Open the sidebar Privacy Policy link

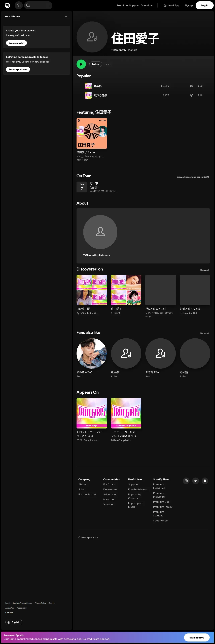pyautogui.click(x=40, y=603)
